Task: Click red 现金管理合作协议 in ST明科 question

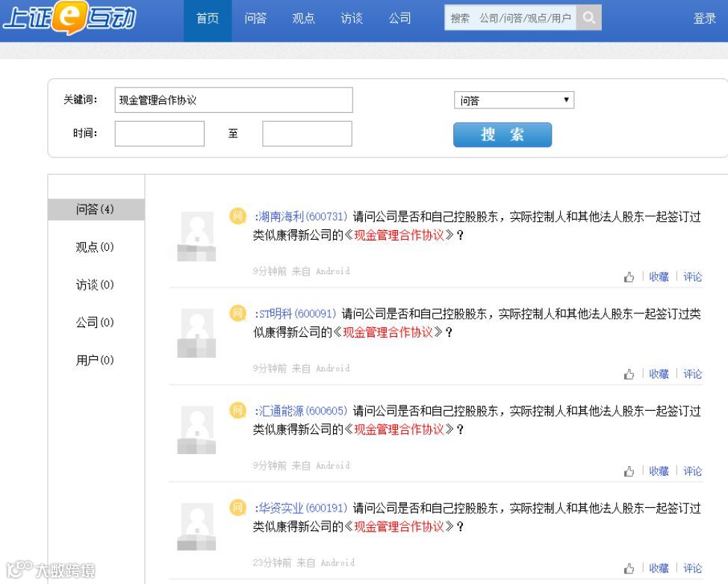Action: tap(388, 332)
